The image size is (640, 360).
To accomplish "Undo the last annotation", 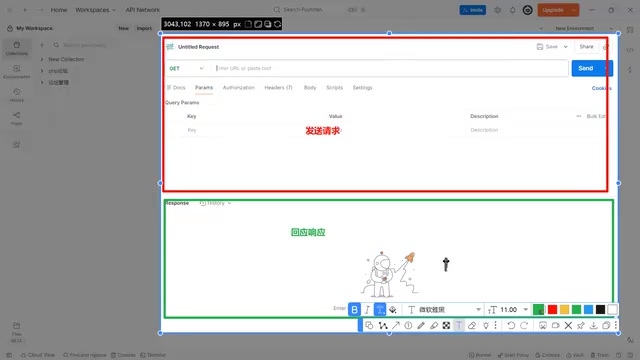I will (511, 325).
